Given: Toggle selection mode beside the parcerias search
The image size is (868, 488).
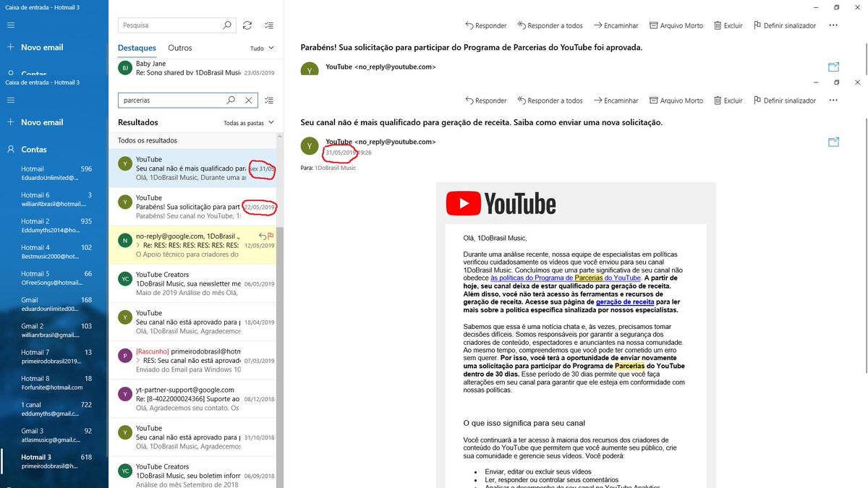Looking at the screenshot, I should point(269,100).
